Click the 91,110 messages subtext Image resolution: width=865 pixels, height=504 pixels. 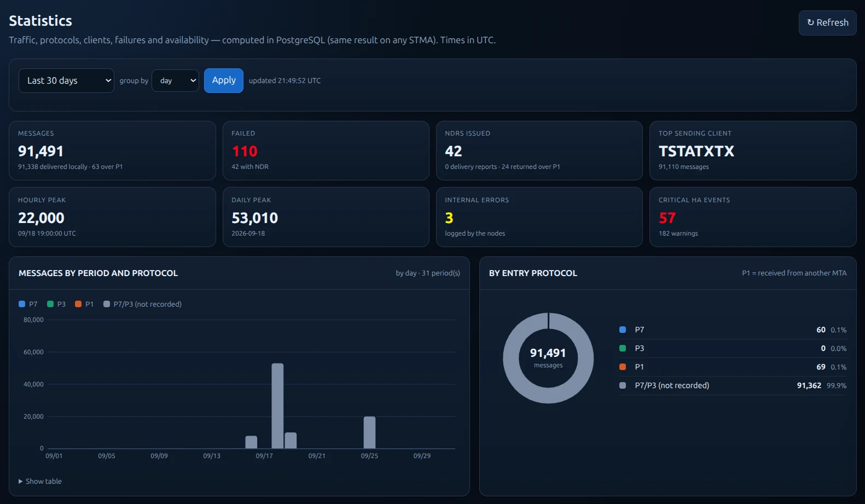684,167
